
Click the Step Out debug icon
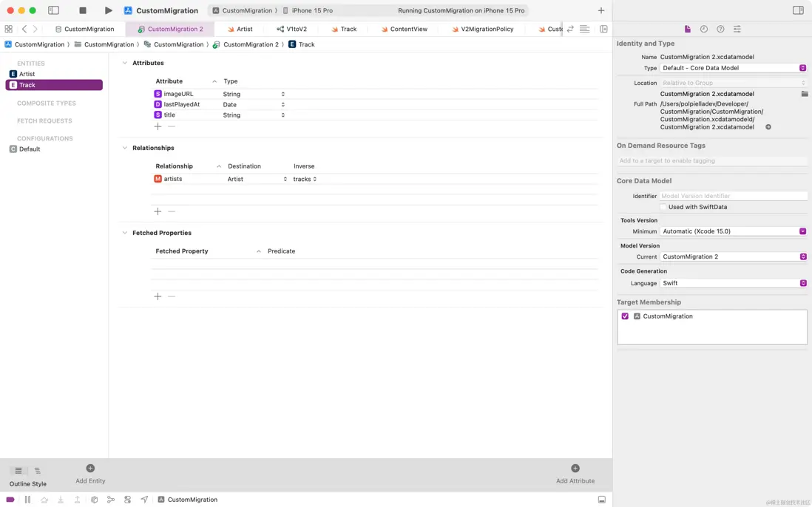pos(77,500)
